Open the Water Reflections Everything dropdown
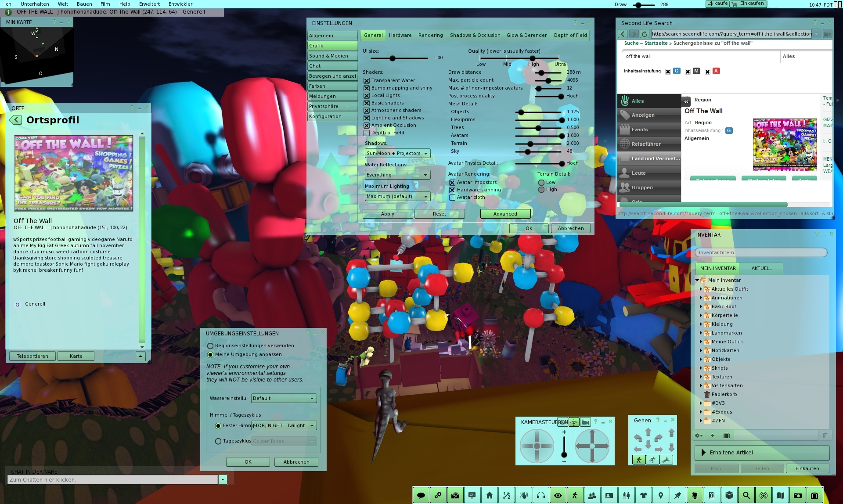843x504 pixels. [x=397, y=175]
